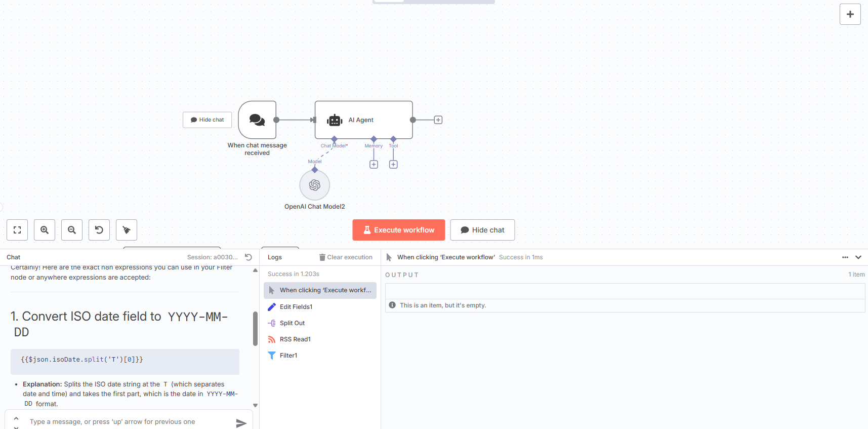Select the Filter1 log entry

(x=320, y=356)
